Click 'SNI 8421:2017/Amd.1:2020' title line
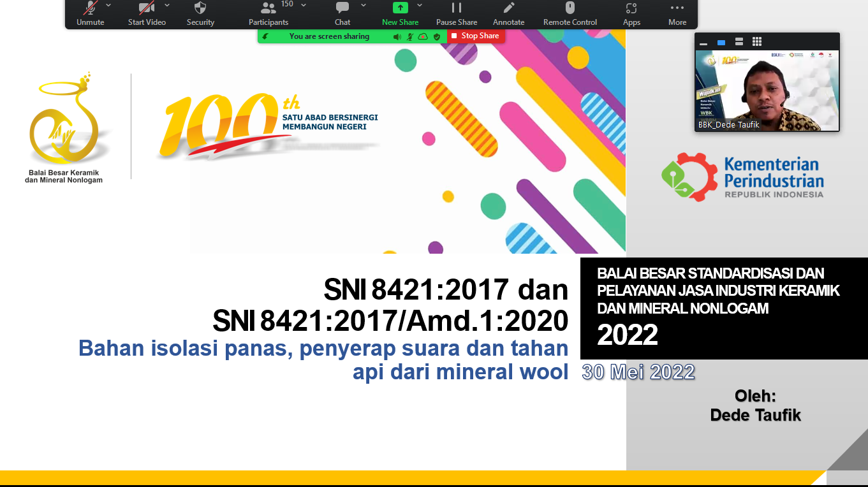The image size is (868, 487). tap(390, 321)
